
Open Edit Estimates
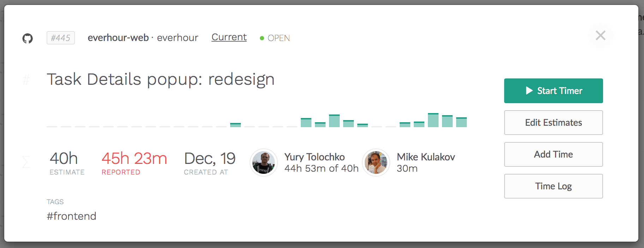coord(553,123)
